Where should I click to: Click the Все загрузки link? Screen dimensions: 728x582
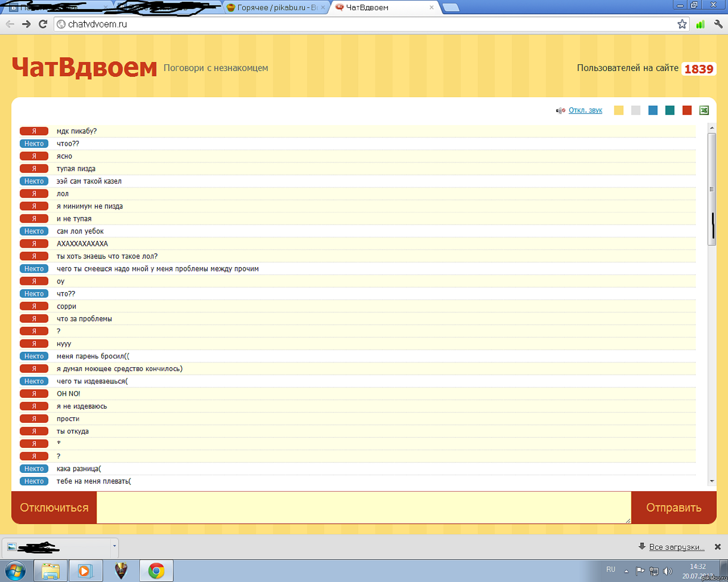[x=677, y=547]
